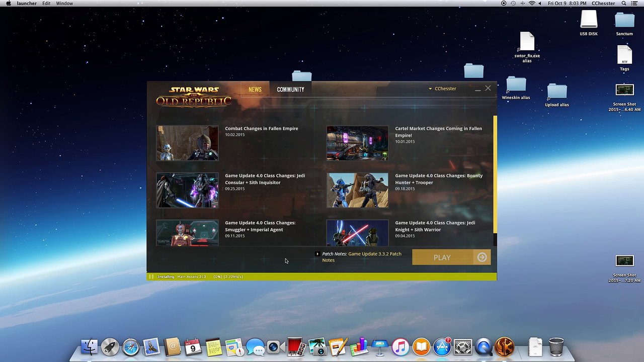
Task: Select USB DISK drive on desktop
Action: pos(589,23)
